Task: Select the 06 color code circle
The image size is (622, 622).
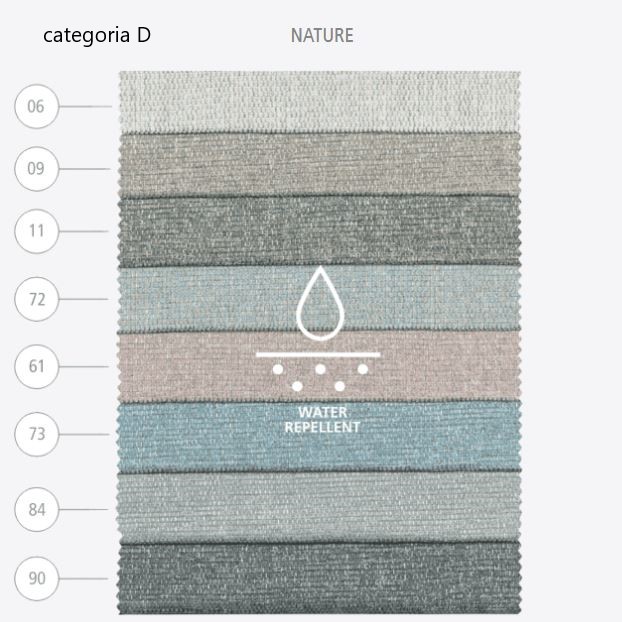Action: 36,106
